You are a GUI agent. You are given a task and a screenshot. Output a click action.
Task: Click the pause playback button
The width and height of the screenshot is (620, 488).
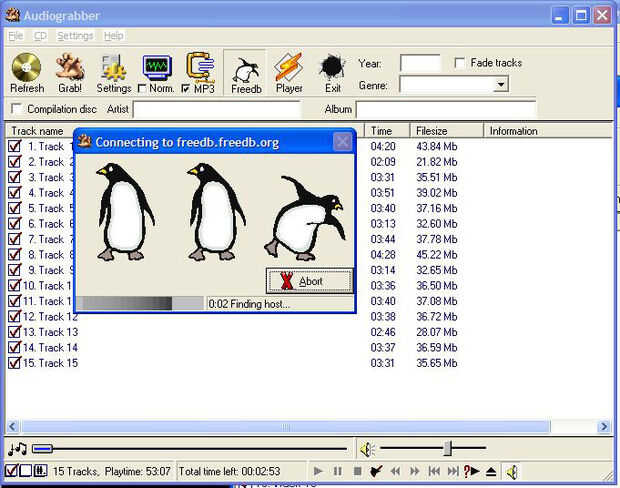337,471
